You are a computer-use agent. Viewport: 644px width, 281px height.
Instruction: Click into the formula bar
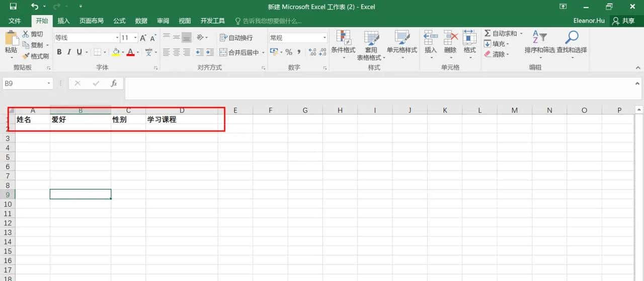(x=380, y=88)
